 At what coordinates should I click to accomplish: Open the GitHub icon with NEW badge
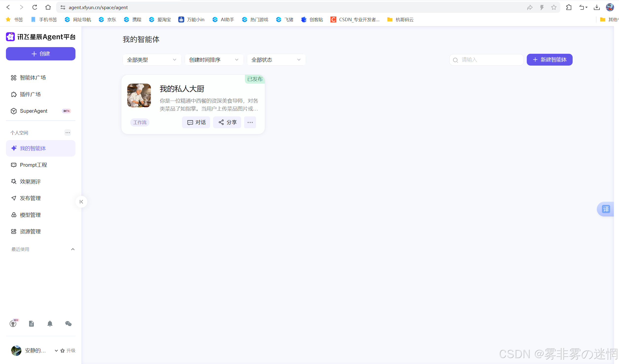[13, 324]
